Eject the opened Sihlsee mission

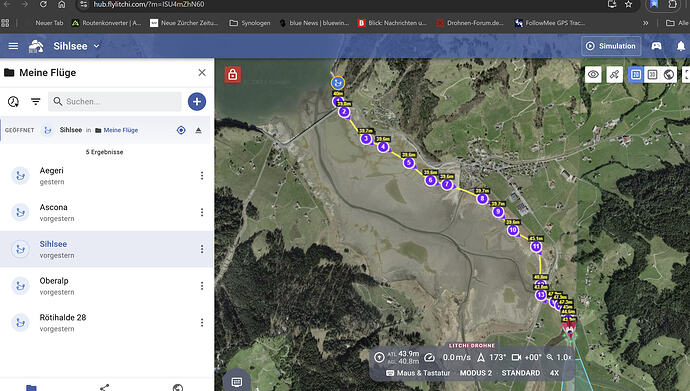pyautogui.click(x=198, y=130)
